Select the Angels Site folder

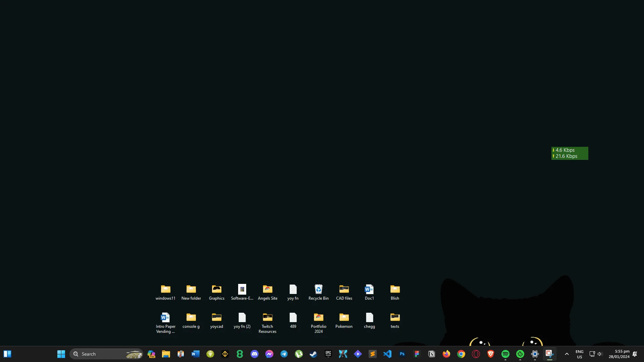tap(268, 292)
